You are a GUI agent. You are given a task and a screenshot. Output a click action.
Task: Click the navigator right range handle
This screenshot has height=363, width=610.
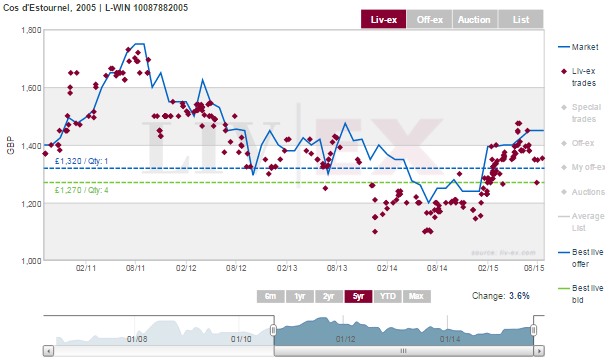(533, 330)
